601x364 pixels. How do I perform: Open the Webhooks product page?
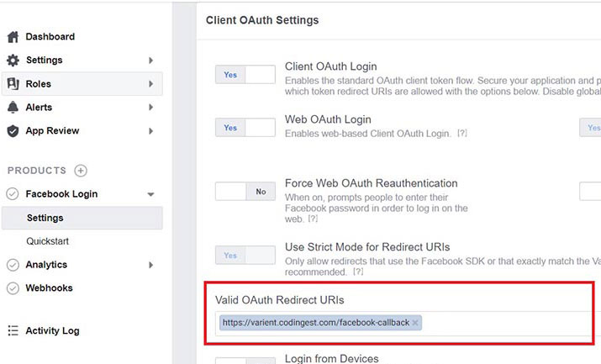49,288
